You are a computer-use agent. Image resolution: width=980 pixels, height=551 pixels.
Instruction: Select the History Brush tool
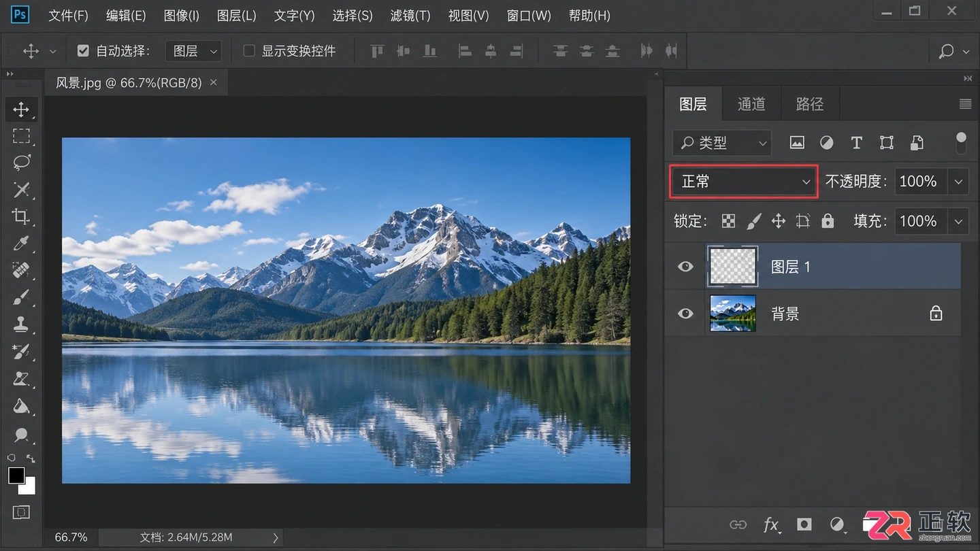tap(21, 352)
